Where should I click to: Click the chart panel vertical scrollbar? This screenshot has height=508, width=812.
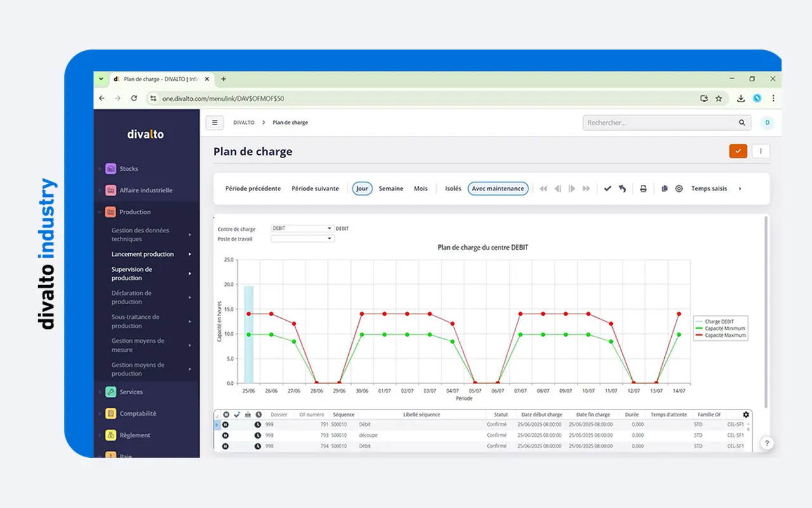766,311
